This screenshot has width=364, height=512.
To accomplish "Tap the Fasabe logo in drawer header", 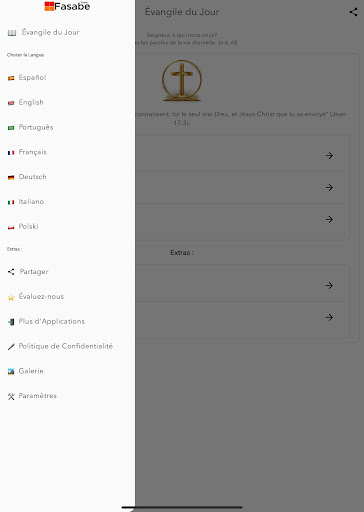I will 67,6.
